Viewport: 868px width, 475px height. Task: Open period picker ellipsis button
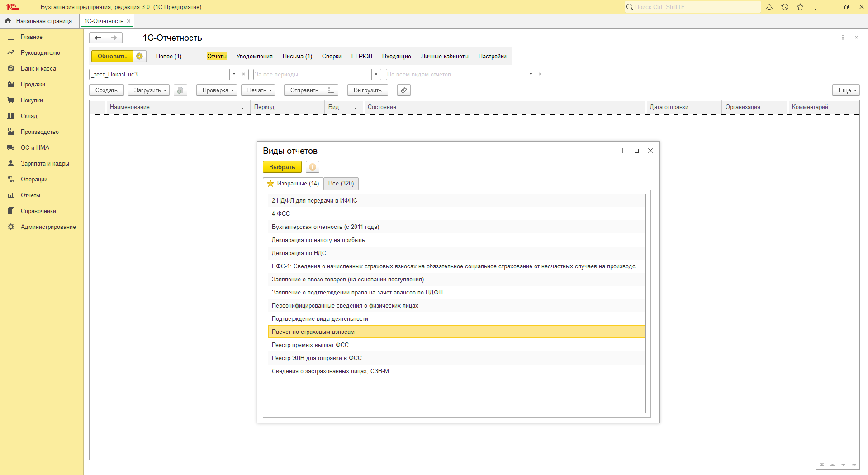[x=366, y=74]
